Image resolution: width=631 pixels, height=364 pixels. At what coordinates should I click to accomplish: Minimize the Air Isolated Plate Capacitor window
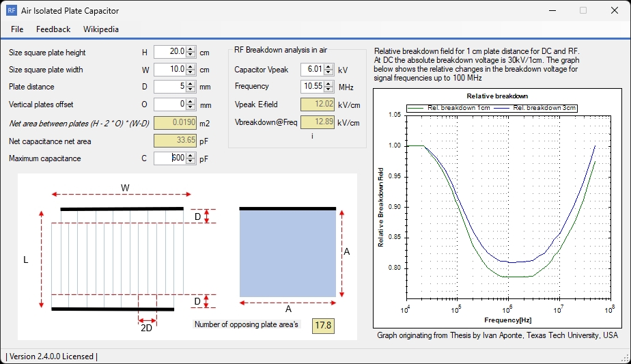pyautogui.click(x=552, y=10)
